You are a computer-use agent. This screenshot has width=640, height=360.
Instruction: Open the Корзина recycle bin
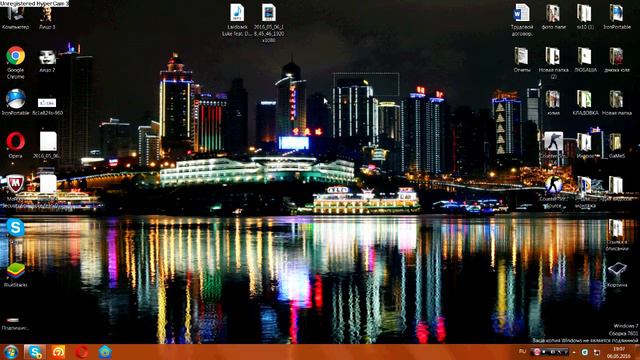pos(617,274)
